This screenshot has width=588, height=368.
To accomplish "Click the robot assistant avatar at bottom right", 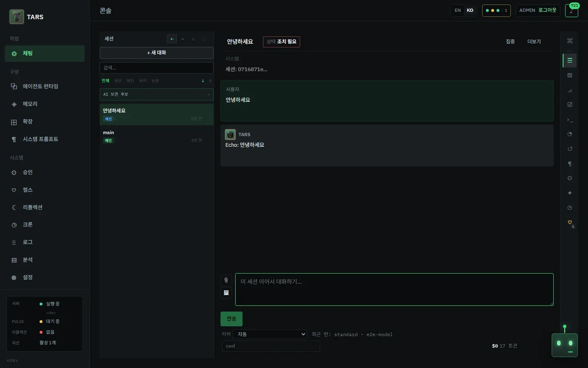I will click(x=565, y=345).
